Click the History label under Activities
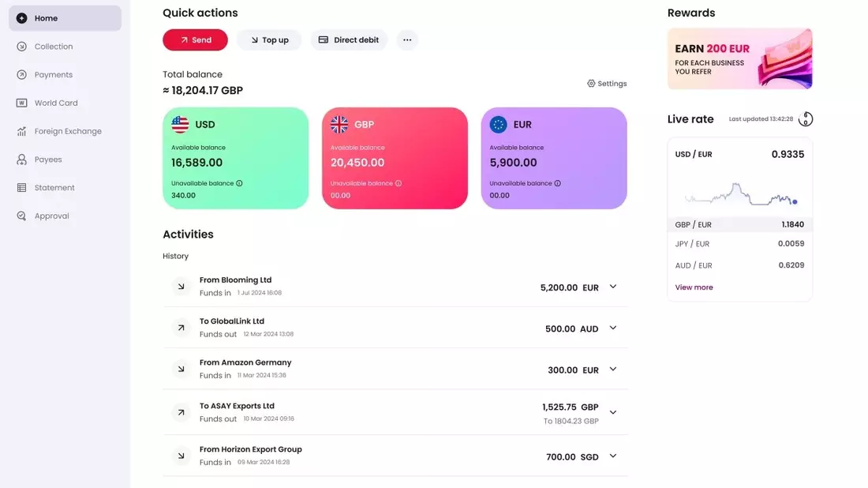The width and height of the screenshot is (868, 488). 175,256
